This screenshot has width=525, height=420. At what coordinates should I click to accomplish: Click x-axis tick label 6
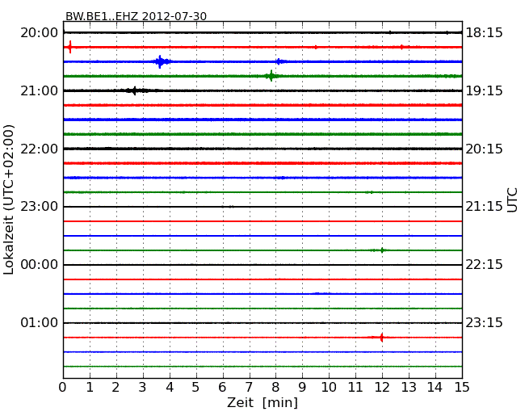[x=223, y=387]
